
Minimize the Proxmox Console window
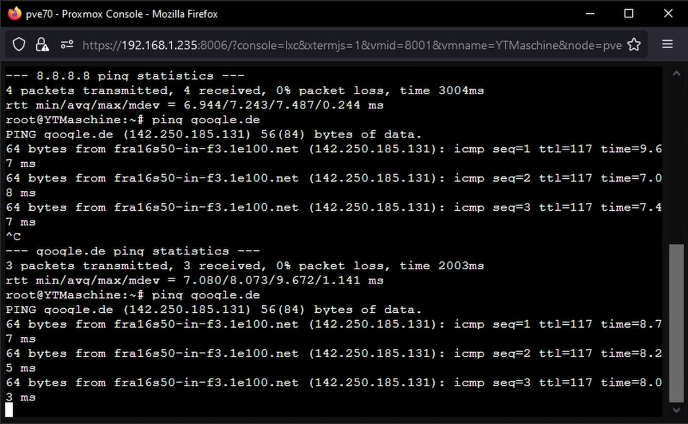(590, 14)
